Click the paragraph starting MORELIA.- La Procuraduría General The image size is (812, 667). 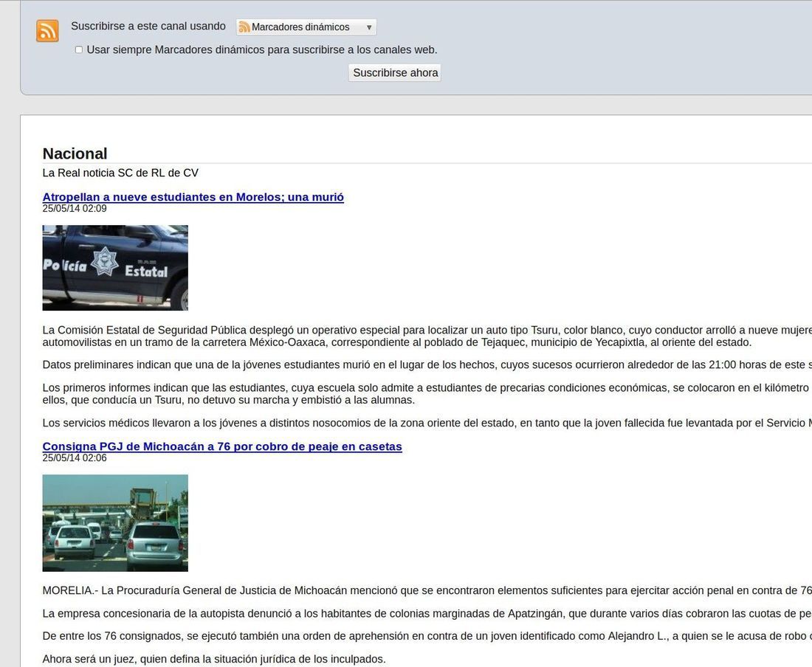click(427, 590)
